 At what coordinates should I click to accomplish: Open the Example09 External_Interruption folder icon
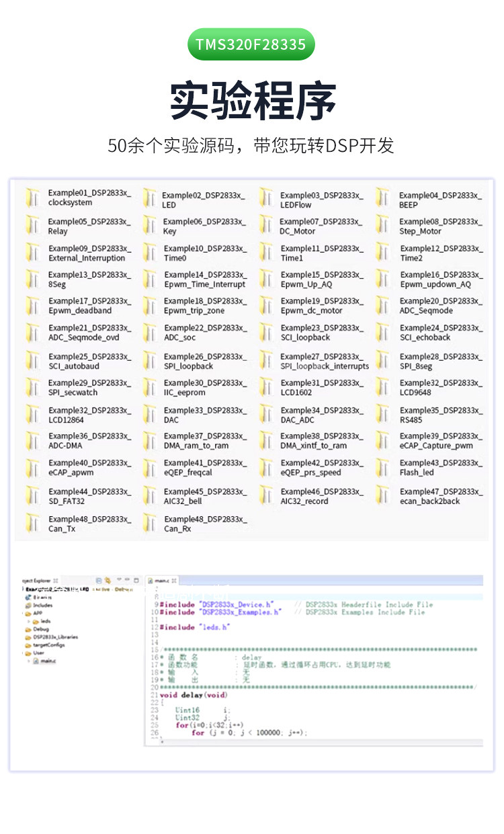tap(32, 252)
